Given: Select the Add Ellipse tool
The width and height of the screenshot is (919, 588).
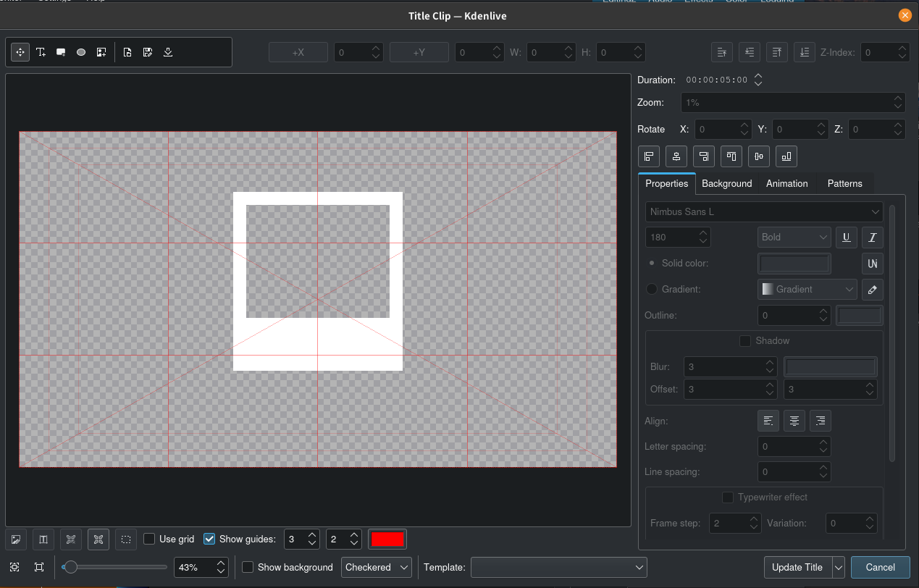Looking at the screenshot, I should [x=81, y=52].
